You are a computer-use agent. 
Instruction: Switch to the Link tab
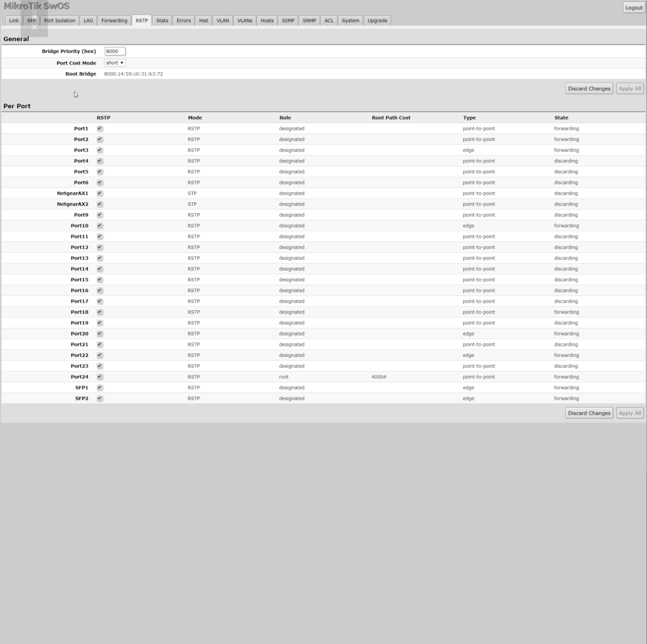point(14,20)
